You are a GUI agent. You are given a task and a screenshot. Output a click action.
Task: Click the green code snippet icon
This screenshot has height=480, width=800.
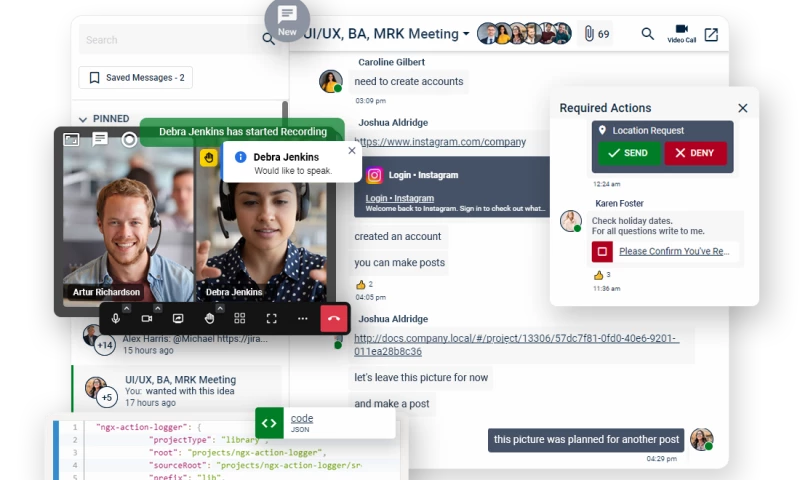coord(269,423)
